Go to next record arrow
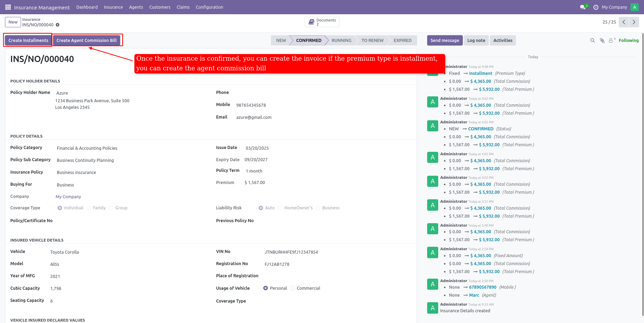This screenshot has width=644, height=323. click(634, 22)
